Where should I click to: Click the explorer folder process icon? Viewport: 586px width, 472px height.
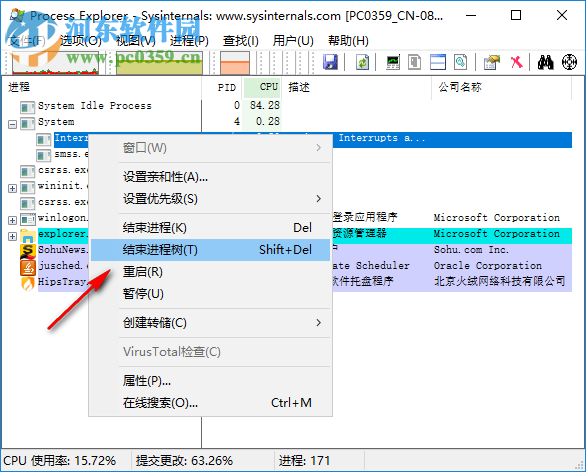(28, 236)
